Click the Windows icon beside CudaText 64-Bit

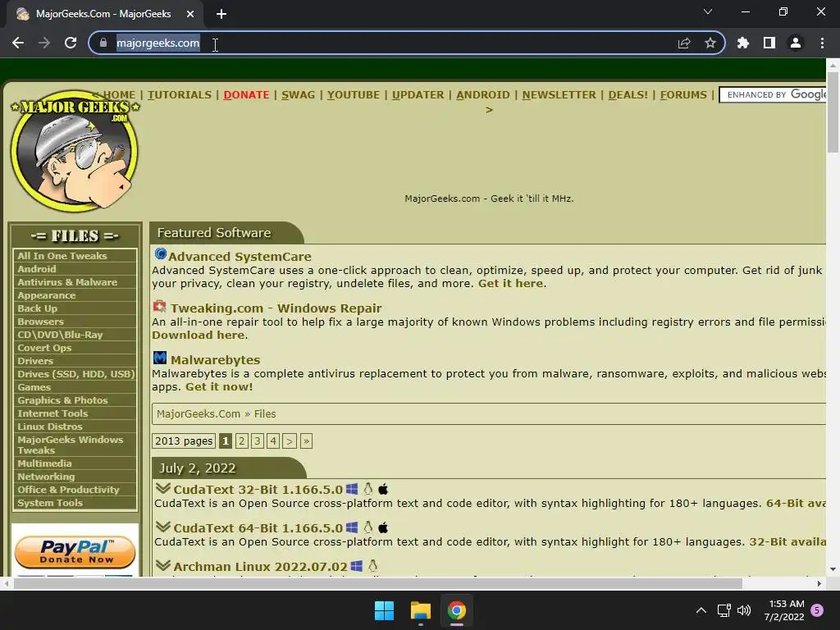pos(352,527)
